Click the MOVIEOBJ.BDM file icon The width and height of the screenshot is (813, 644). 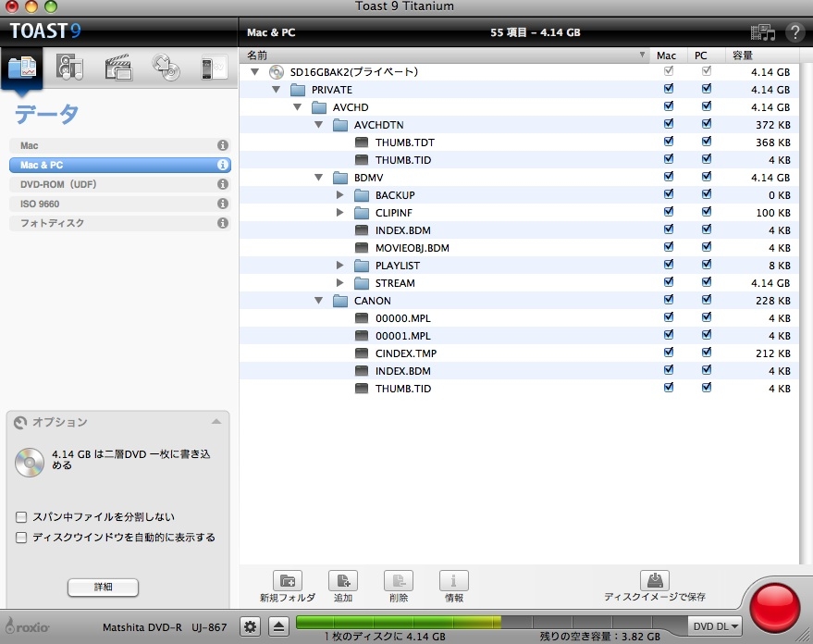pos(362,248)
